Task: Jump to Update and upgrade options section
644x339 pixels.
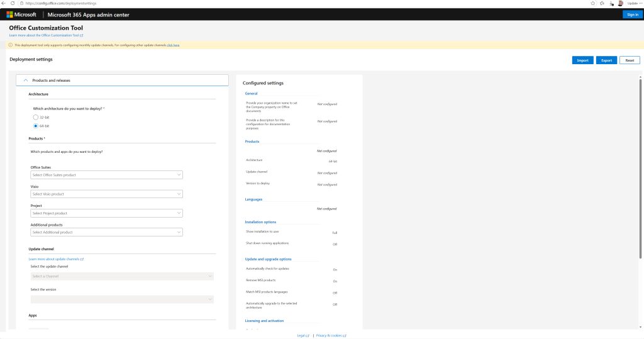Action: [268, 259]
